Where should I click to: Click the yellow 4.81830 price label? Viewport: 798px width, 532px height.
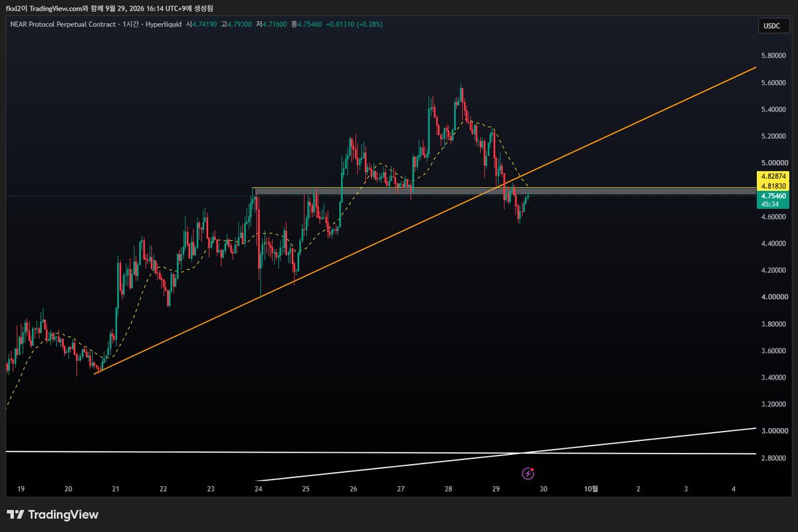click(772, 186)
